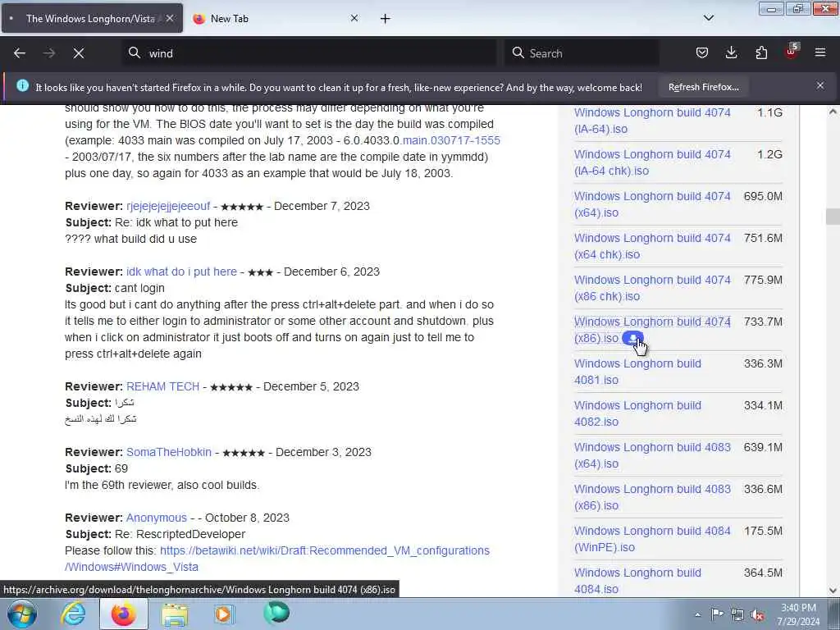Dismiss the Firefox refresh notification bar
The width and height of the screenshot is (840, 630).
(820, 85)
